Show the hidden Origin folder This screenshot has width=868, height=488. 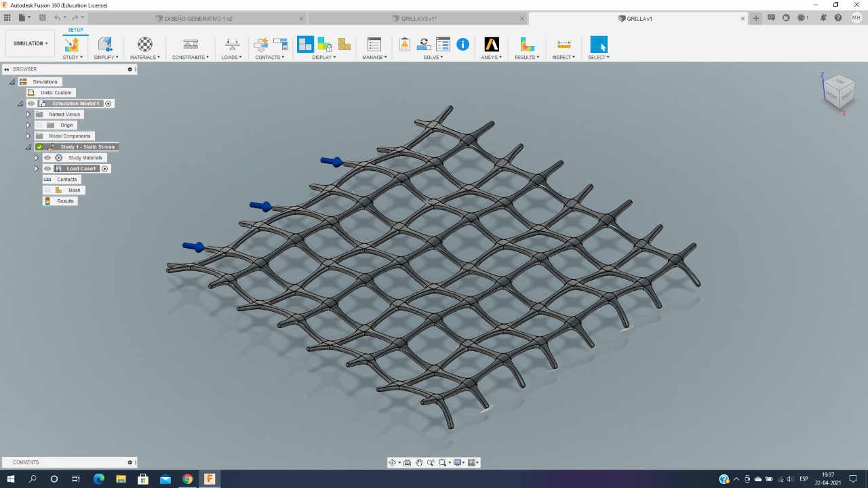tap(39, 125)
